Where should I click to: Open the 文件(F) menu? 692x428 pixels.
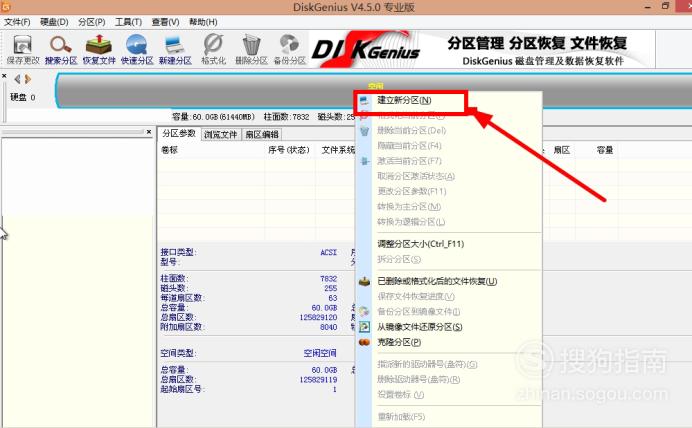click(x=17, y=22)
